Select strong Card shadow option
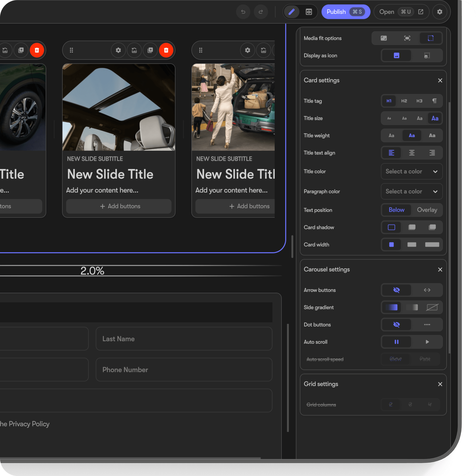Image resolution: width=476 pixels, height=476 pixels. tap(432, 227)
